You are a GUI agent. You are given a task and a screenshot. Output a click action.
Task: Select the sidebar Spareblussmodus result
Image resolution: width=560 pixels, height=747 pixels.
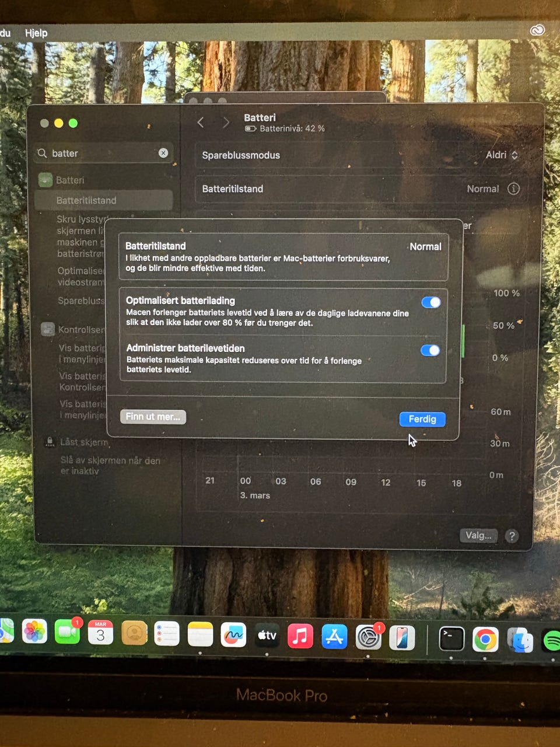(x=81, y=301)
